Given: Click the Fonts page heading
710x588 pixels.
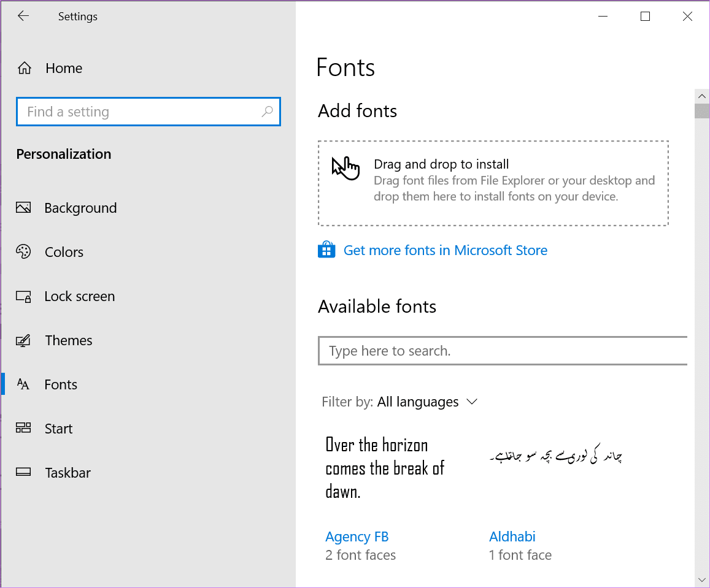Looking at the screenshot, I should [345, 67].
